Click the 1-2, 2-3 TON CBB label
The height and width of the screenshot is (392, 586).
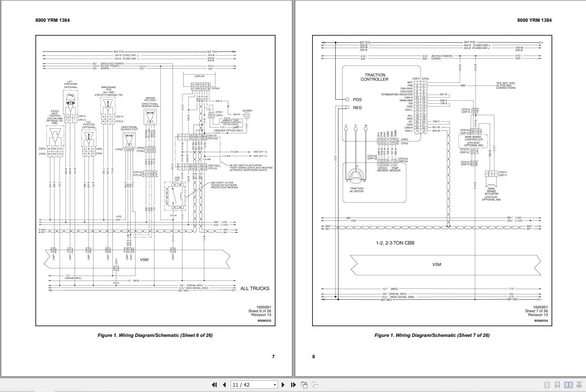pos(395,243)
